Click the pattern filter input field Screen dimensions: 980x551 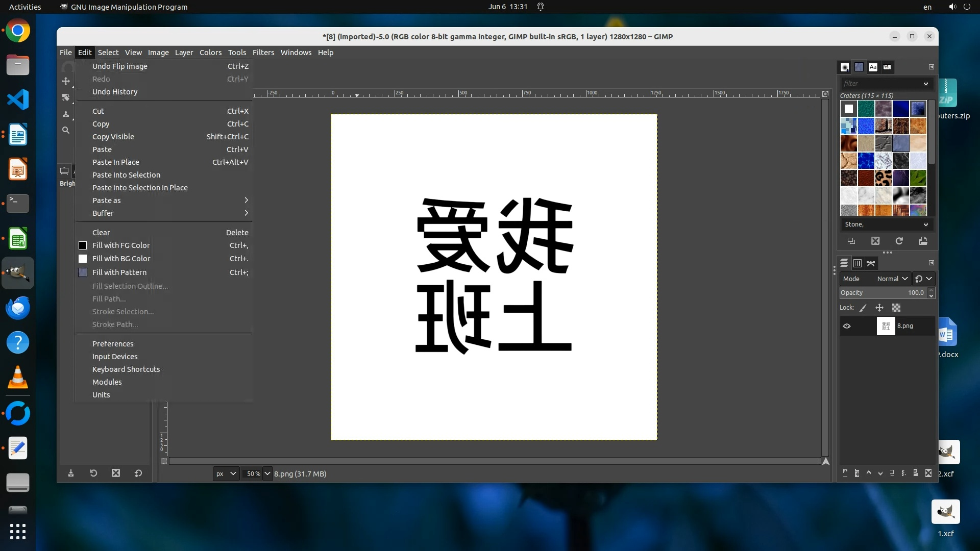[880, 83]
